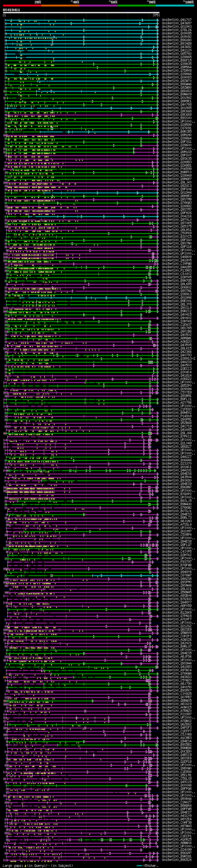Click the cyan 50char scale legend bar

(139, 865)
